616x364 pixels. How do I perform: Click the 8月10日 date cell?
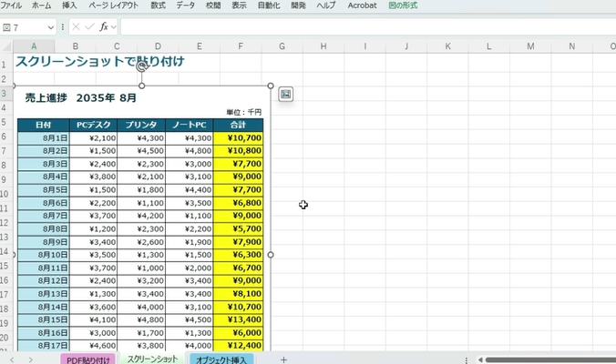tap(44, 255)
